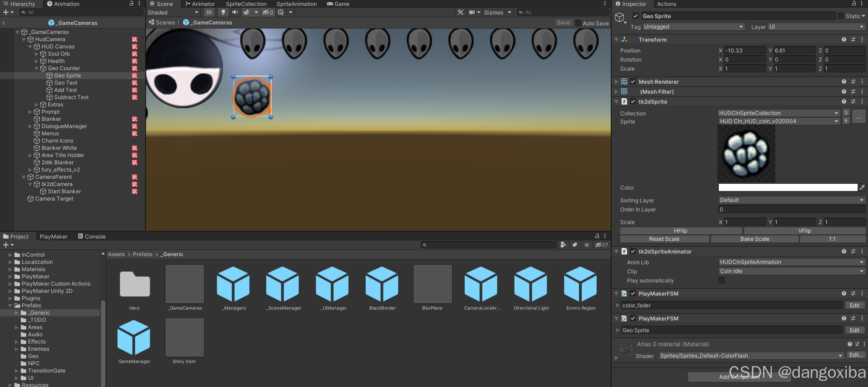Toggle the scene grid visibility icon
The image size is (868, 387).
(281, 12)
